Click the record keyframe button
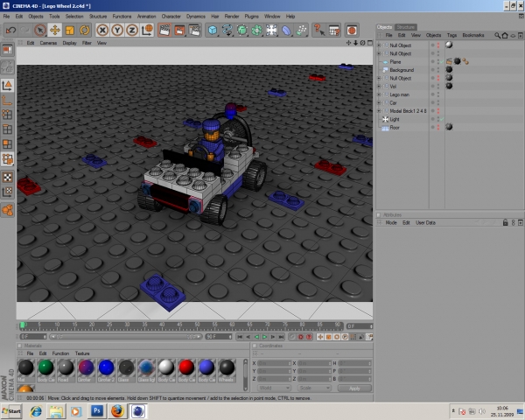This screenshot has width=525, height=420. tap(301, 337)
